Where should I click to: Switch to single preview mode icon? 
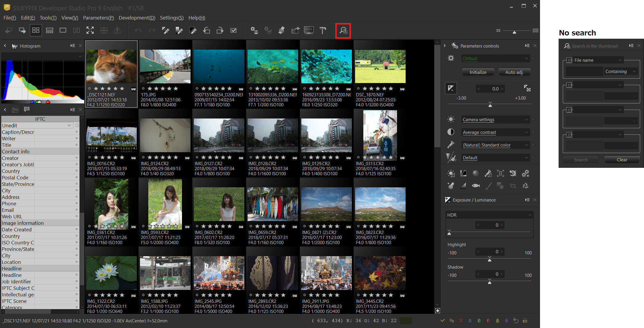(63, 30)
